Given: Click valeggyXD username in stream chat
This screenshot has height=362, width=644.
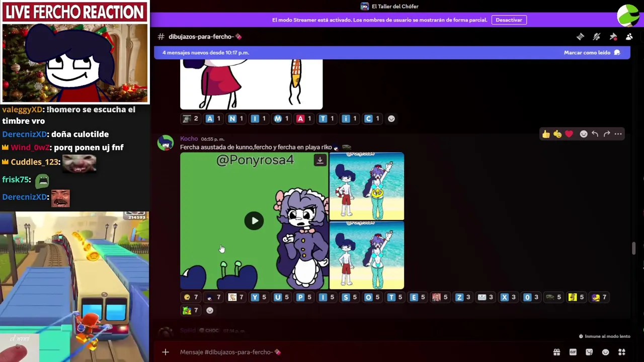Looking at the screenshot, I should click(x=22, y=110).
